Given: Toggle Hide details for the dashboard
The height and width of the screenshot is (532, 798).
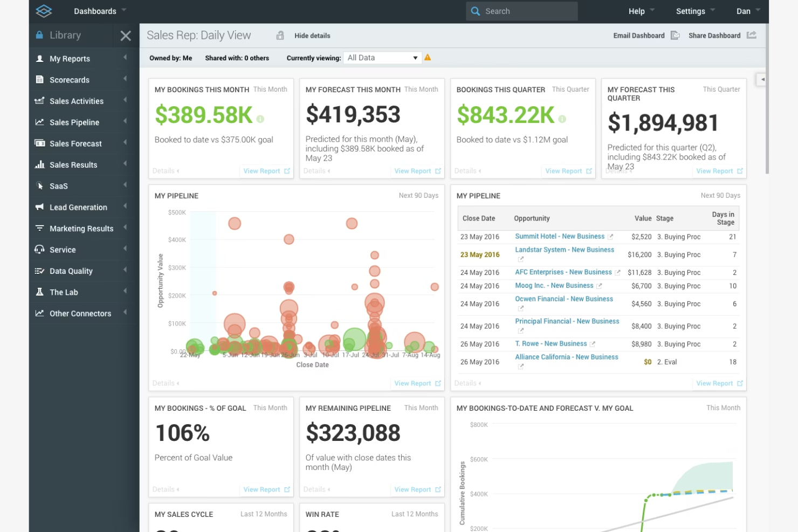Looking at the screenshot, I should (x=312, y=36).
